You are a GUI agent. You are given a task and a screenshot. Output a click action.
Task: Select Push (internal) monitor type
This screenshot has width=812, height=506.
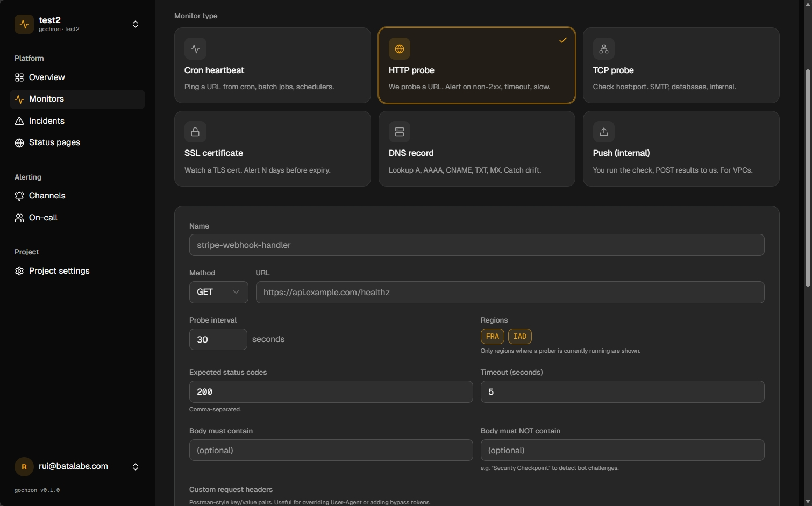point(681,148)
